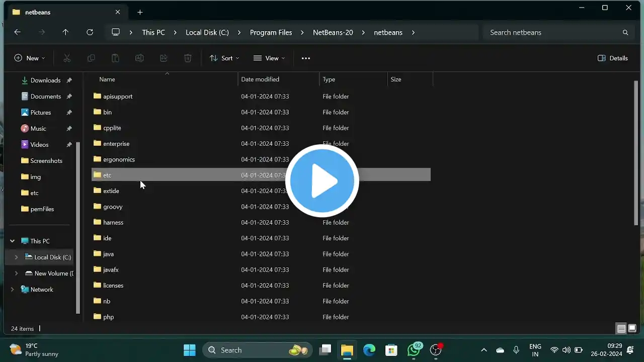Viewport: 644px width, 362px height.
Task: Open File Explorer from taskbar
Action: tap(347, 350)
